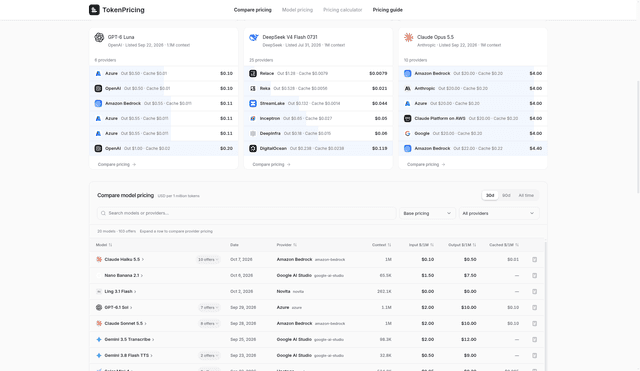Click the search magnifier icon
The width and height of the screenshot is (640, 371).
tap(103, 213)
